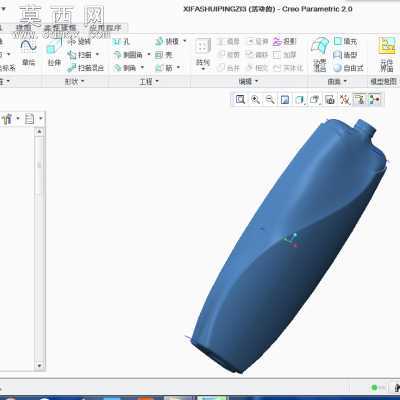Click the greyed 合并 (Merge) button
400x400 pixels.
(x=229, y=68)
